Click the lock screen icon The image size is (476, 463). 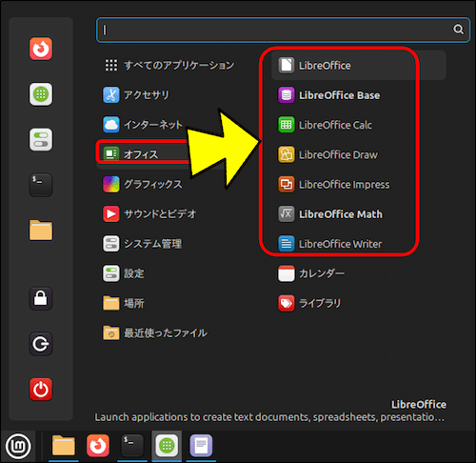41,298
